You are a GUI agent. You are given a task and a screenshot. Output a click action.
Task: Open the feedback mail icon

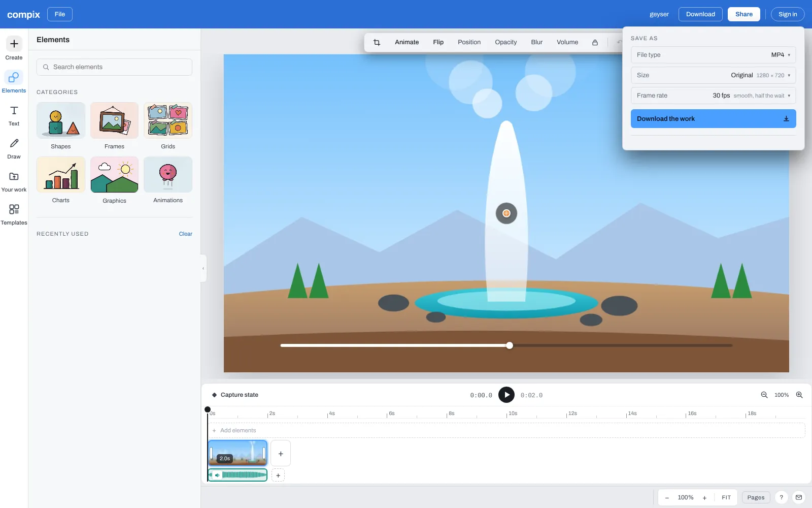(799, 497)
